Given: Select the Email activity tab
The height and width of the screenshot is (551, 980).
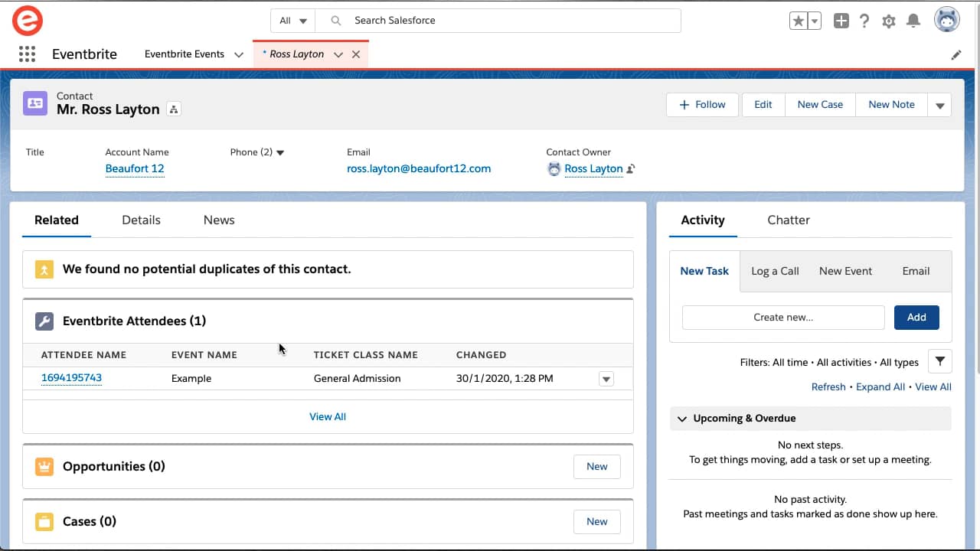Looking at the screenshot, I should click(916, 271).
